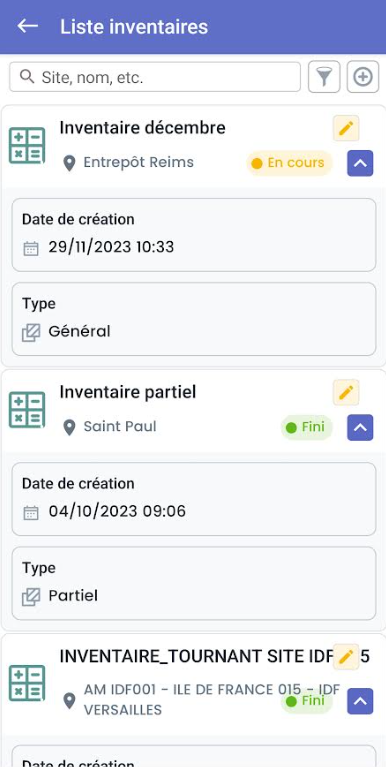Tap the 29/11/2023 10:33 creation date card
Image resolution: width=386 pixels, height=767 pixels.
194,235
